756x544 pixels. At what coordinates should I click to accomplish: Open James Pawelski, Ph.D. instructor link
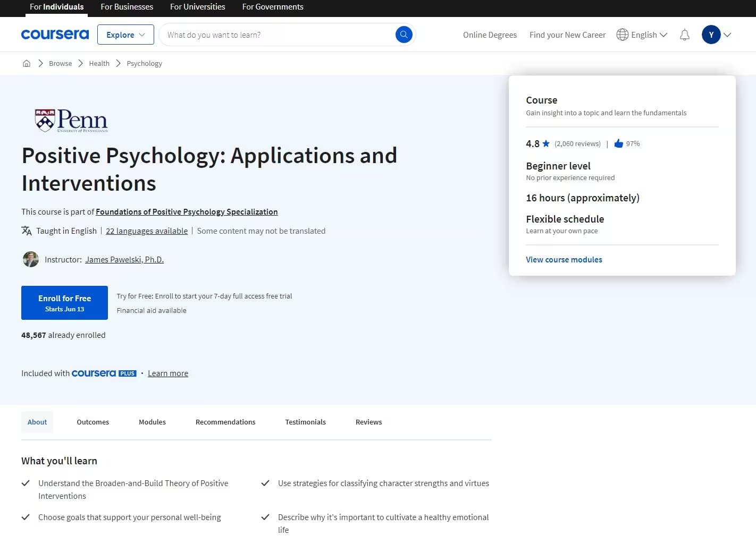pos(124,259)
